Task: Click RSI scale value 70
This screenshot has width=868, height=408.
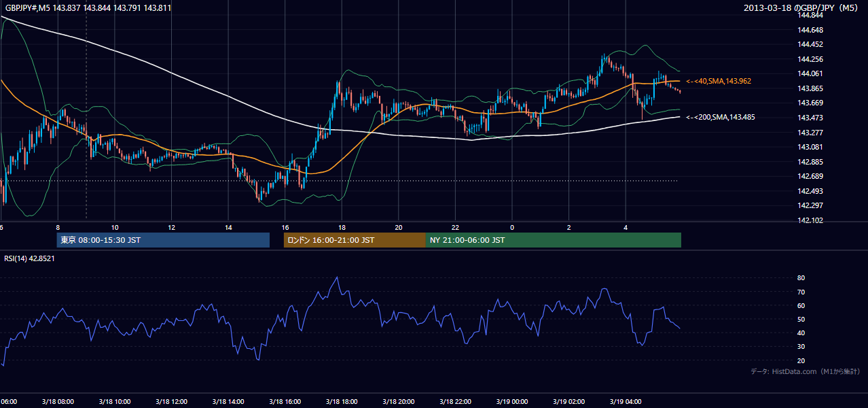Action: (x=801, y=292)
